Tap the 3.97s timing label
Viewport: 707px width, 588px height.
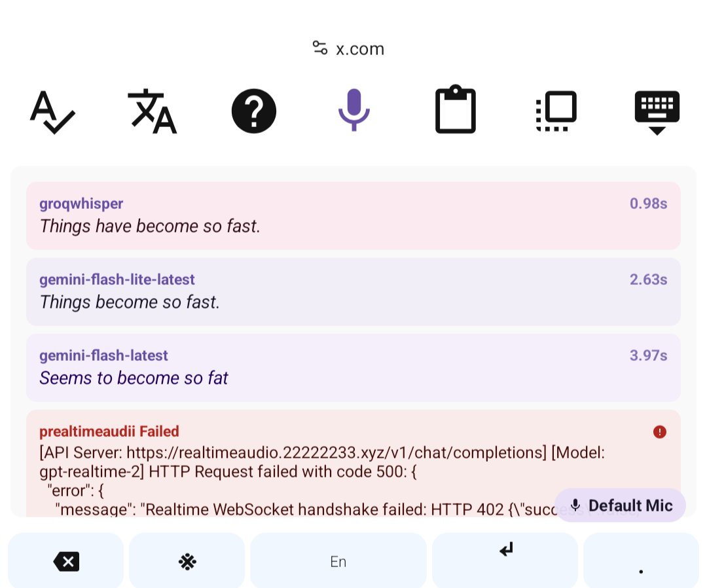[648, 356]
